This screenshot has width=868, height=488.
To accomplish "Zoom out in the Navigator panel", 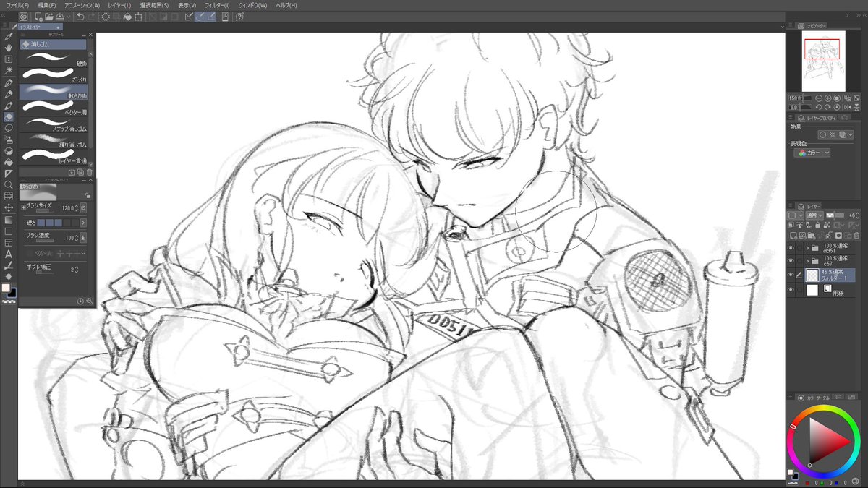I will [x=819, y=98].
